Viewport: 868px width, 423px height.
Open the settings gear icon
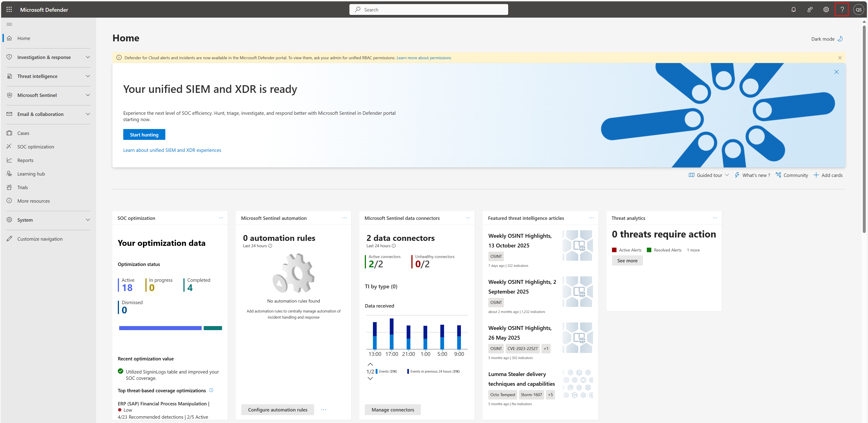coord(826,9)
